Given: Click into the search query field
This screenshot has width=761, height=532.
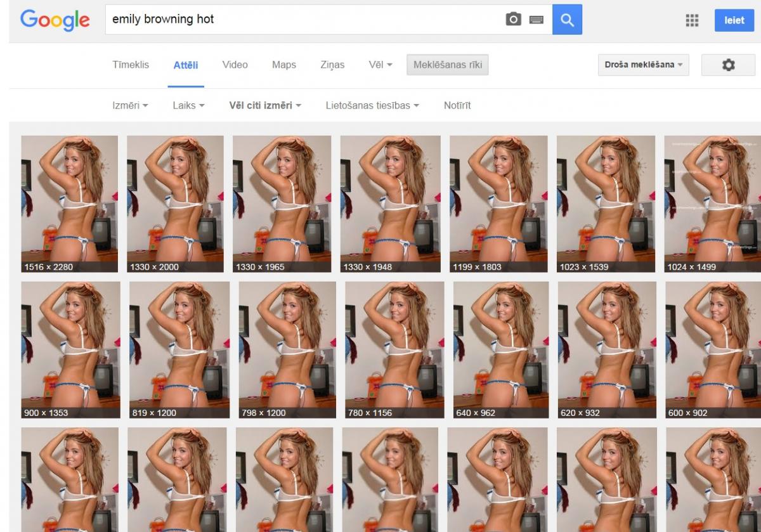Looking at the screenshot, I should (x=304, y=20).
